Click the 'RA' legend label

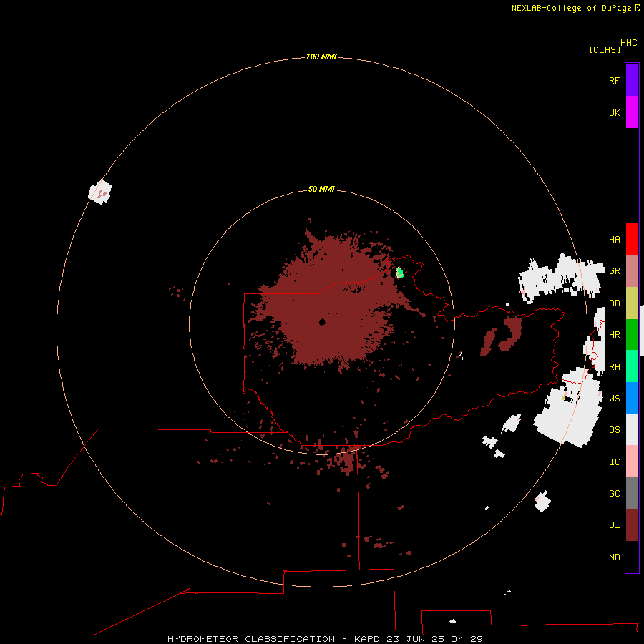(614, 367)
